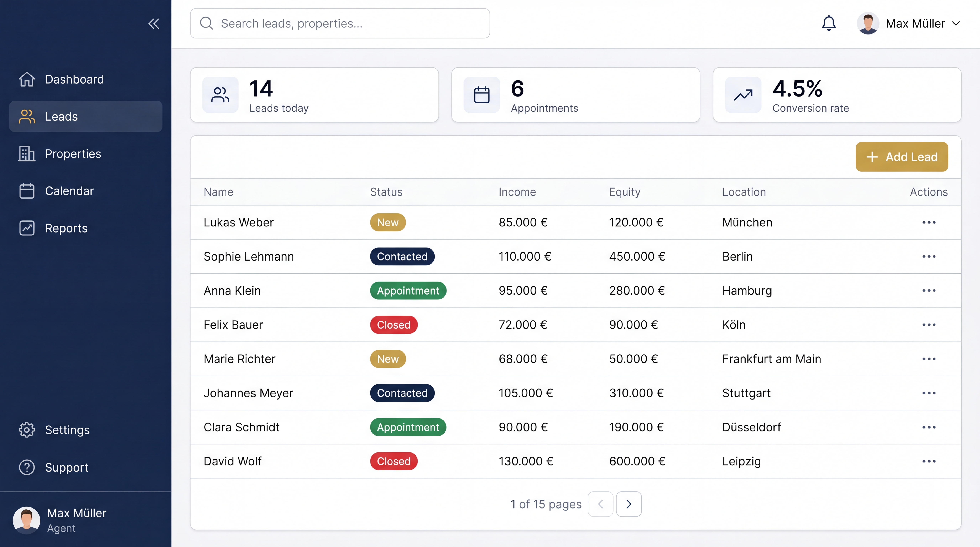The width and height of the screenshot is (980, 547).
Task: Open actions menu for Lukas Weber
Action: click(929, 222)
